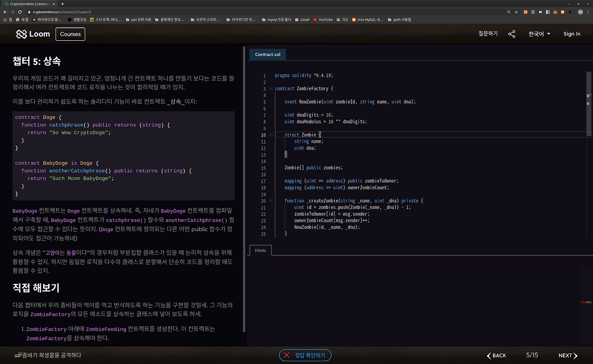Open the 리카르디안 컨... bookmark folder
The image size is (593, 364).
pyautogui.click(x=240, y=20)
